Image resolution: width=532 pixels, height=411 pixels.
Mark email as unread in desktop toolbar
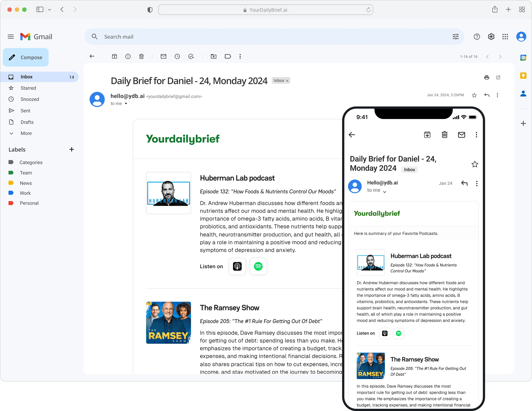click(163, 56)
